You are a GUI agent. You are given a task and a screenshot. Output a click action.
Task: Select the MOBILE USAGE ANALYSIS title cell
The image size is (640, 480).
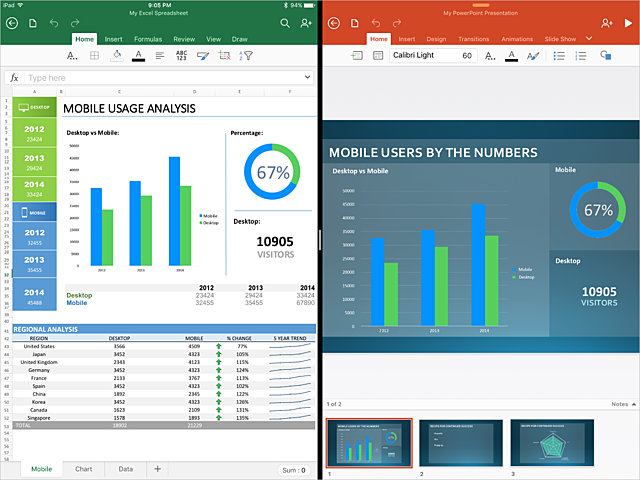point(129,109)
